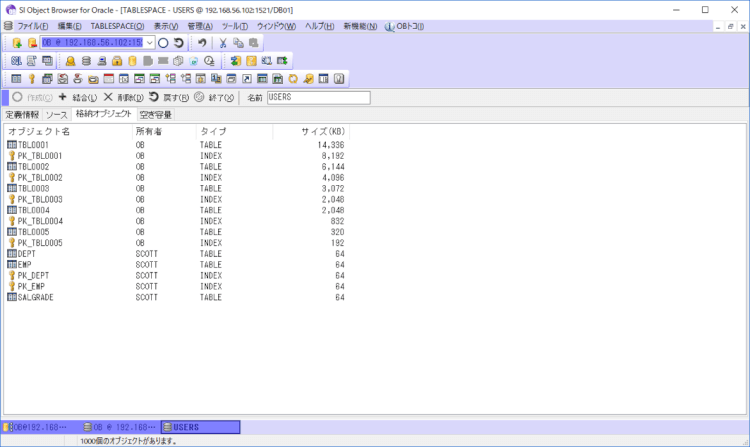Viewport: 750px width, 447px height.
Task: Select the TBL0001 table row
Action: click(x=33, y=145)
